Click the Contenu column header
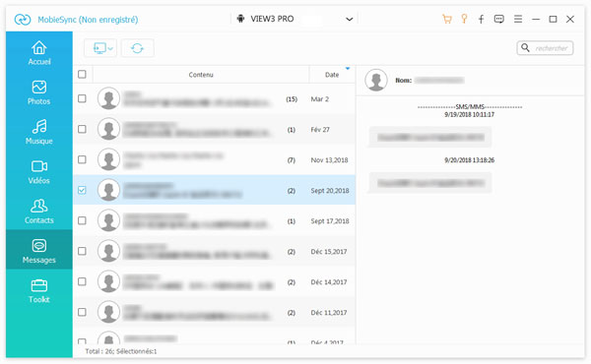 tap(201, 75)
